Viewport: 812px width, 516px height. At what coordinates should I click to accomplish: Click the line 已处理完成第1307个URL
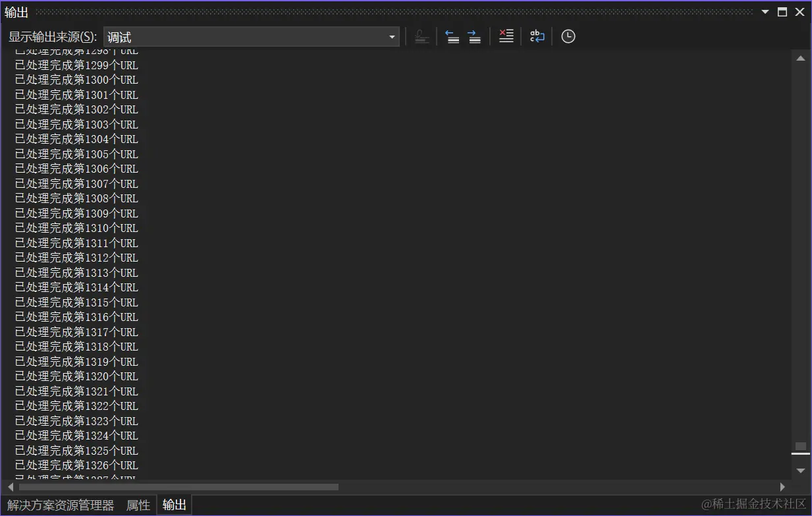(x=76, y=184)
